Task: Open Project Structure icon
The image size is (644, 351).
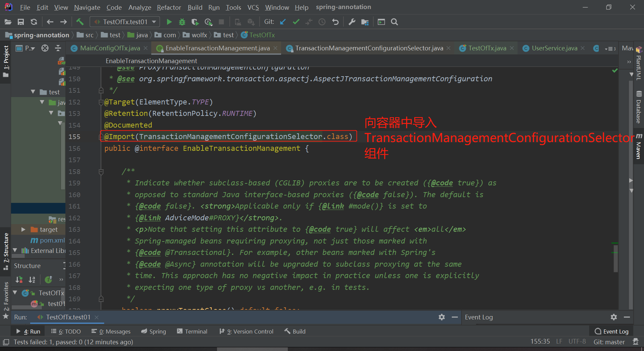Action: 365,22
